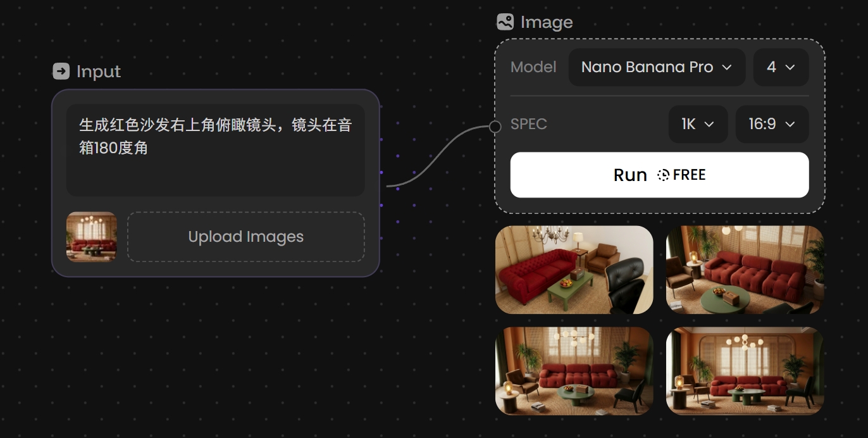Run the image generation
This screenshot has height=438, width=868.
659,175
